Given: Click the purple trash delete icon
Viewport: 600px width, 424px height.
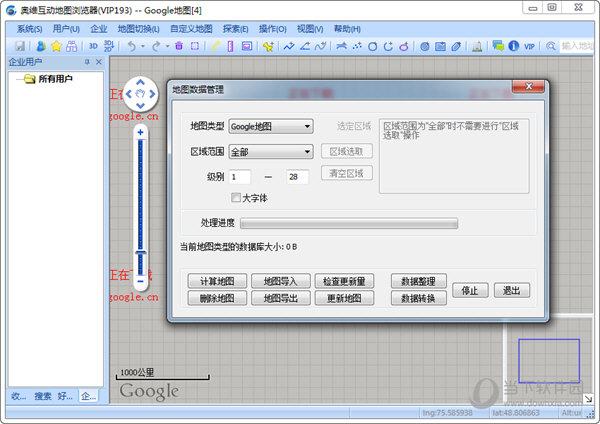Looking at the screenshot, I should [179, 46].
